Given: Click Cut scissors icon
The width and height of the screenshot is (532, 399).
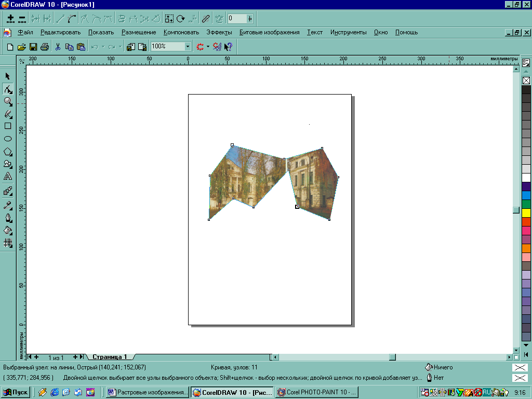Looking at the screenshot, I should pyautogui.click(x=58, y=47).
